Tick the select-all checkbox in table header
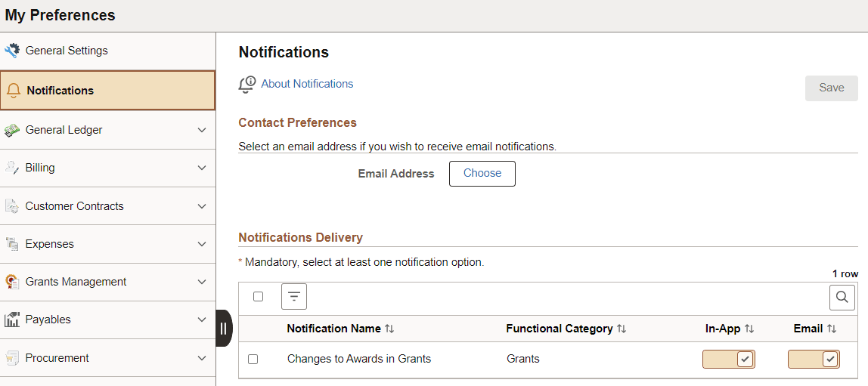 pos(258,297)
